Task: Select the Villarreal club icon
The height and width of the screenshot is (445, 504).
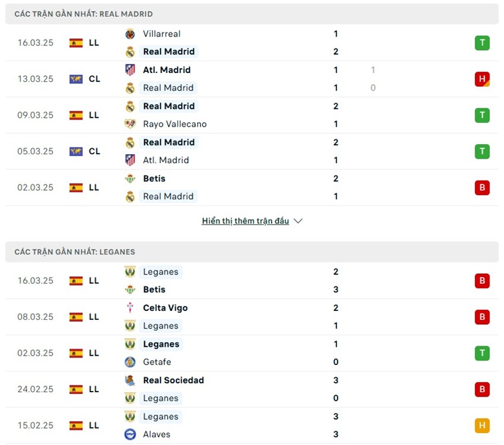Action: point(130,34)
